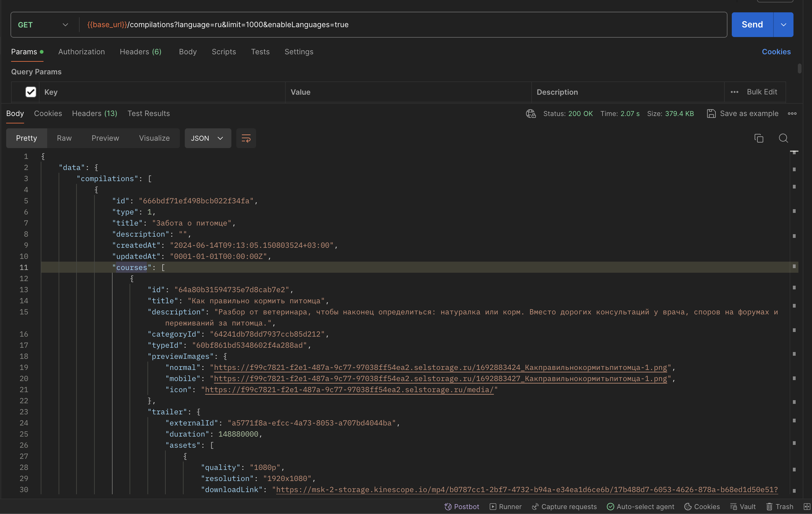The width and height of the screenshot is (812, 514).
Task: Click the network globe icon near Status
Action: pyautogui.click(x=531, y=114)
